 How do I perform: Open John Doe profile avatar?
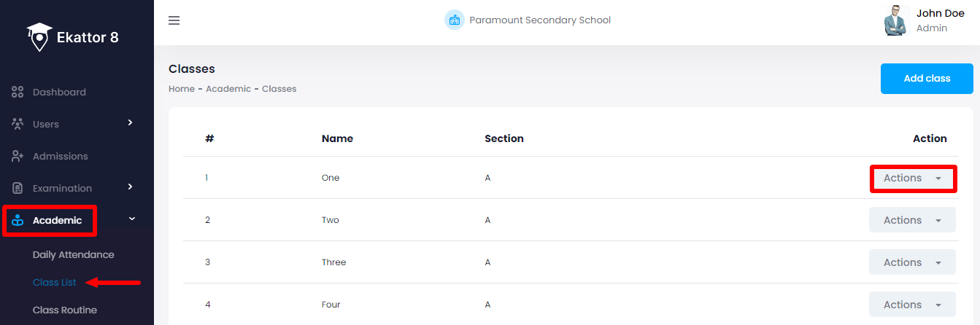pyautogui.click(x=895, y=20)
